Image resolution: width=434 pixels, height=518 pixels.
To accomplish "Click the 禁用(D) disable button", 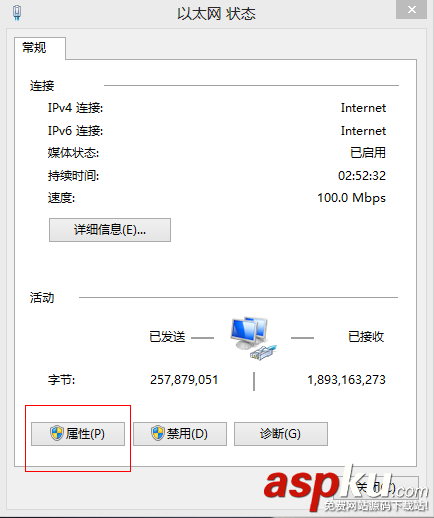I will click(x=180, y=434).
